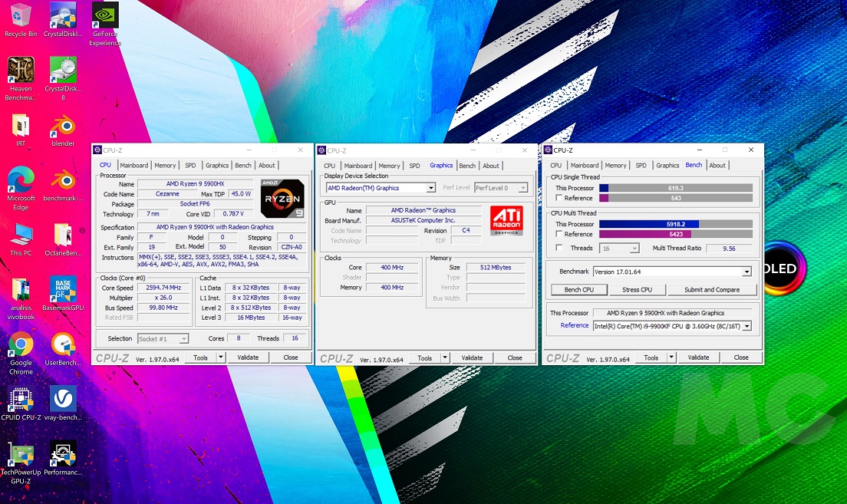Enable Reference checkbox under CPU Single Thread

(x=559, y=198)
